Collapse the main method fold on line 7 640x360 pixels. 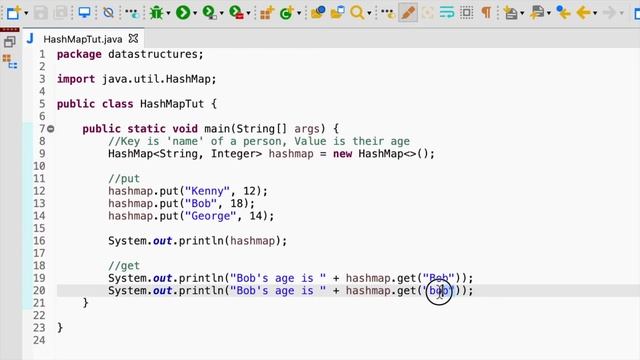click(51, 129)
